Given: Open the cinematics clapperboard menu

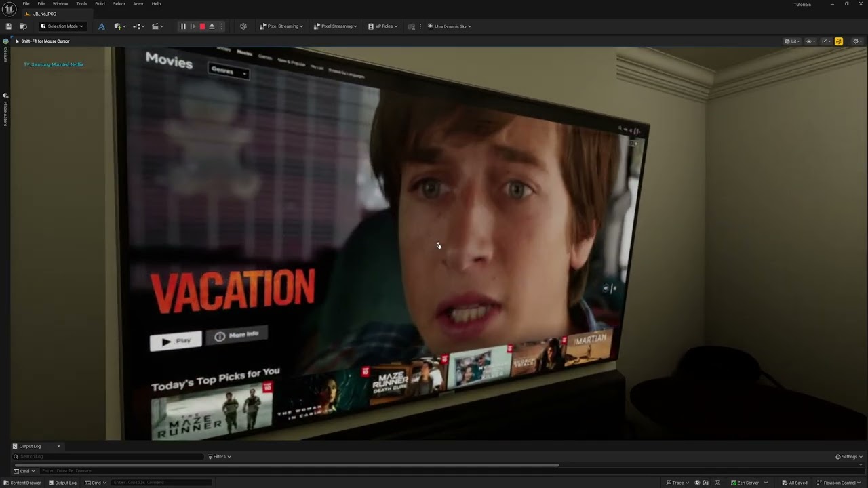Looking at the screenshot, I should coord(157,26).
